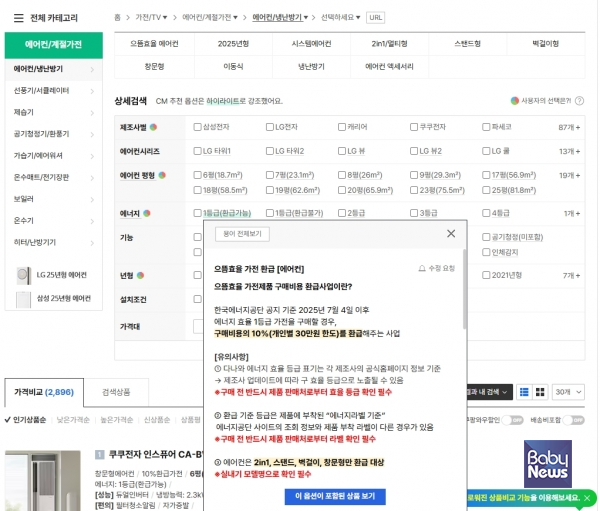
Task: Click the Baby News logo
Action: tap(548, 464)
